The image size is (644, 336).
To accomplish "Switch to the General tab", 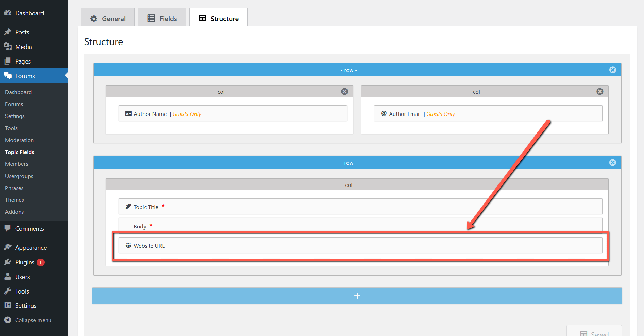I will pyautogui.click(x=108, y=18).
